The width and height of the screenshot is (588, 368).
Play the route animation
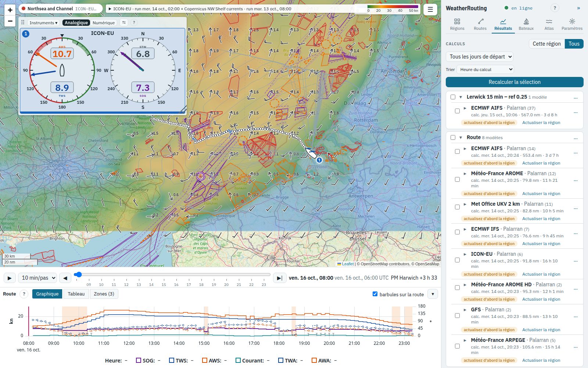pyautogui.click(x=10, y=278)
